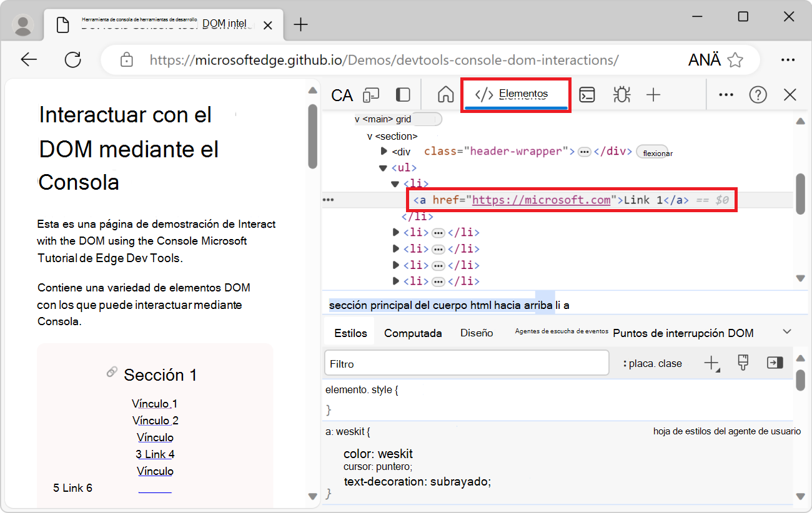Click inside the Filtro styles filter field

[x=466, y=363]
